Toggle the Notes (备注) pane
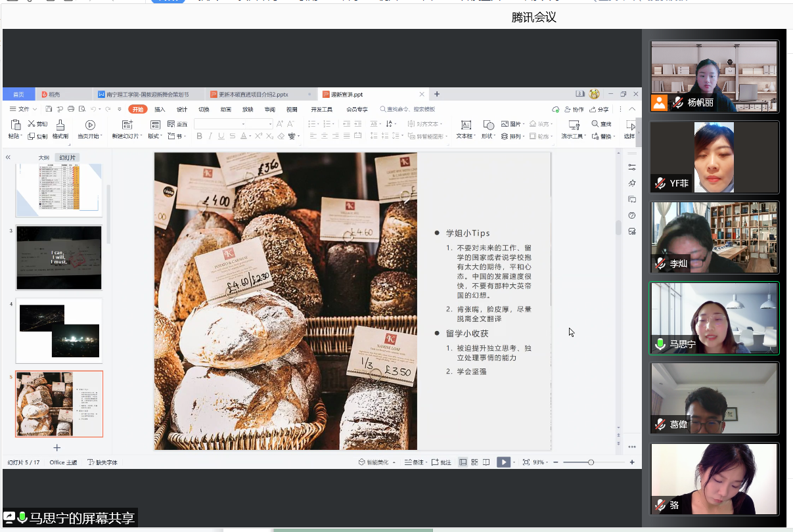The image size is (793, 532). tap(414, 462)
